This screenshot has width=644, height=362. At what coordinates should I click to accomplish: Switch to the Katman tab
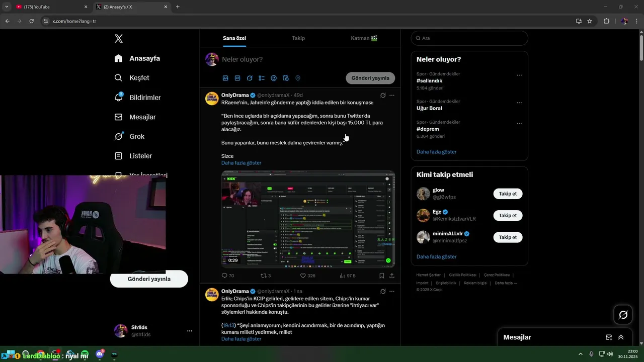364,38
